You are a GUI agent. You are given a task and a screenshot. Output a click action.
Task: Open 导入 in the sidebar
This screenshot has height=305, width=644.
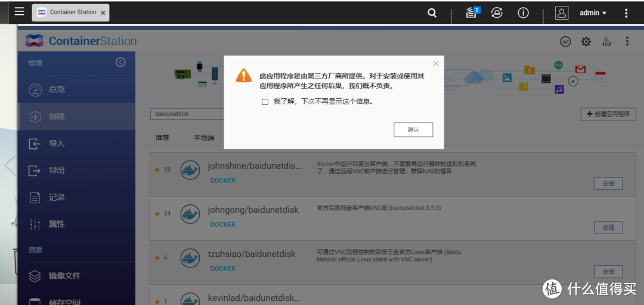coord(76,144)
